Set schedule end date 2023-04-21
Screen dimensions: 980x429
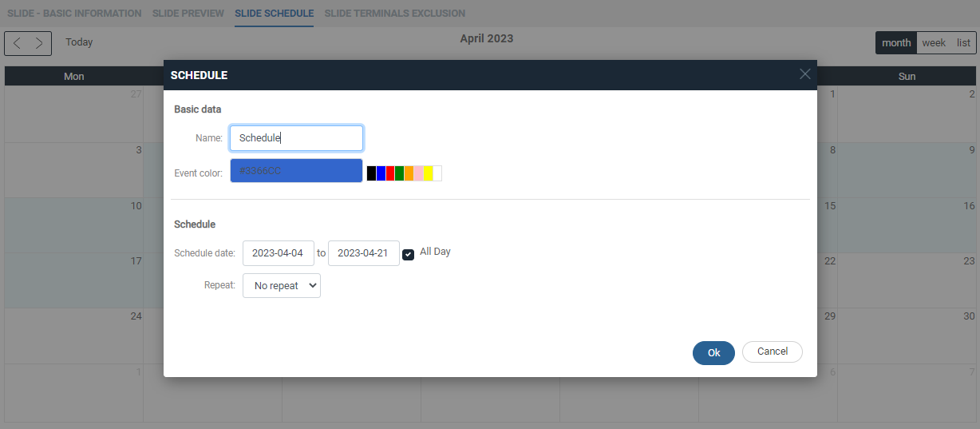tap(364, 253)
